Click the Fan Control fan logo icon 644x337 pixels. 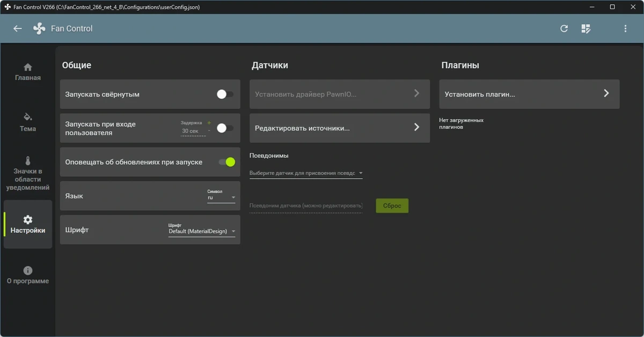coord(39,28)
